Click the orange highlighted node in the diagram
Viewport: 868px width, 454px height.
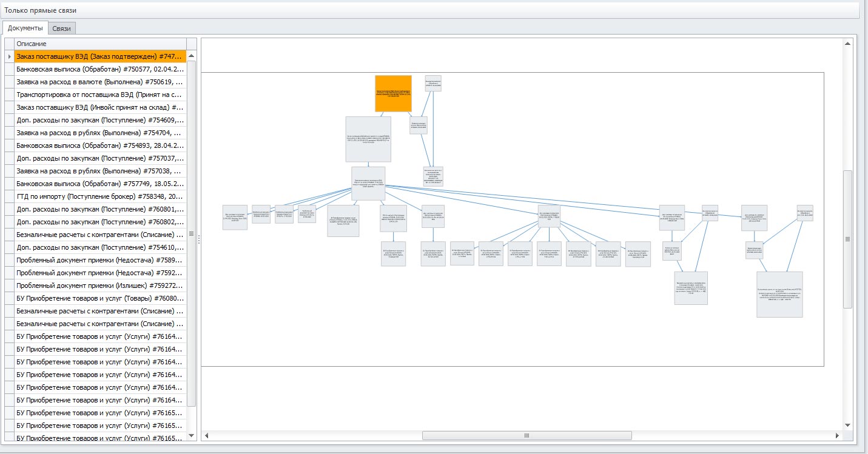(393, 93)
